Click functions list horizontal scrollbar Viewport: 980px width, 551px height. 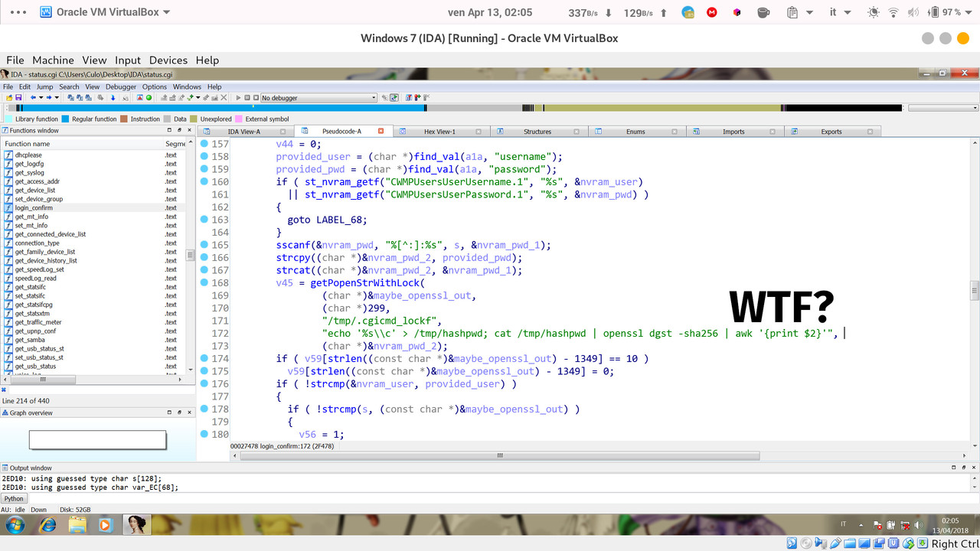tap(43, 379)
